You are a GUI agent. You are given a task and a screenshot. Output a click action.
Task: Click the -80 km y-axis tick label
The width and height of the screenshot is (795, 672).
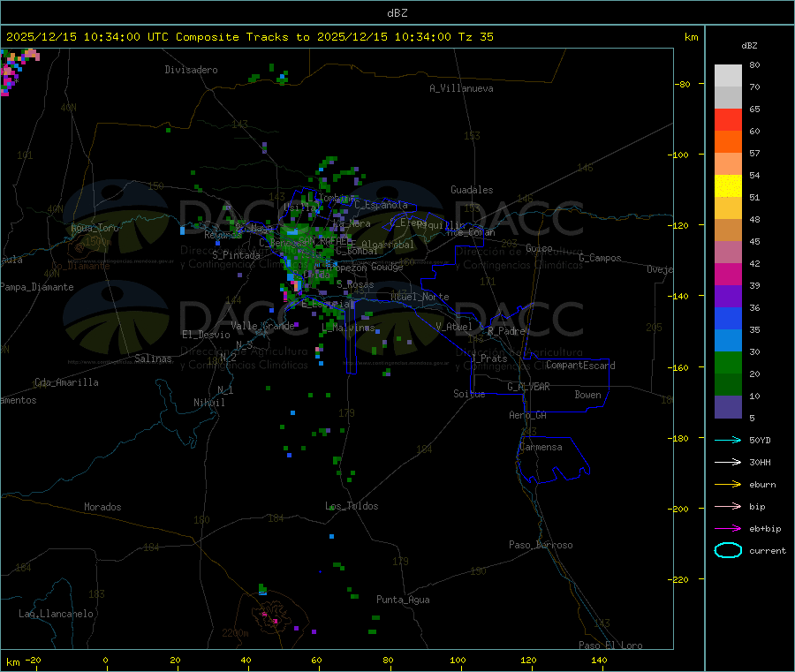(682, 84)
